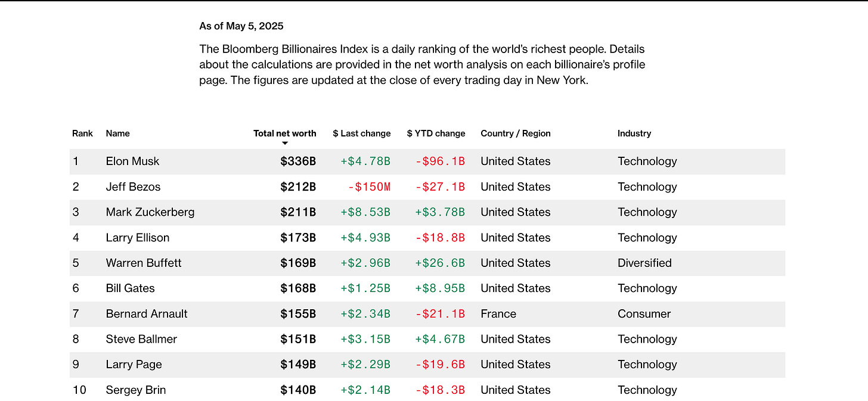Open Elon Musk's profile
This screenshot has height=401, width=868.
click(132, 161)
